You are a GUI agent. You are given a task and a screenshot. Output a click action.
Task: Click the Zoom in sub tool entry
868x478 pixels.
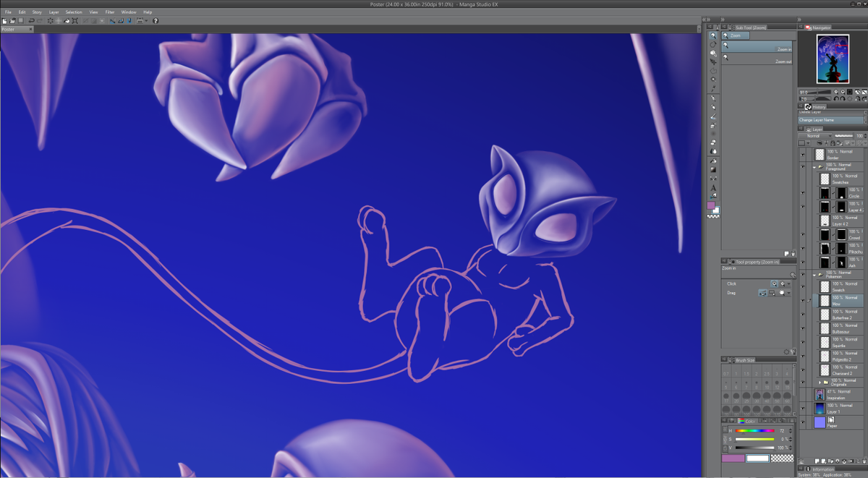pos(757,47)
